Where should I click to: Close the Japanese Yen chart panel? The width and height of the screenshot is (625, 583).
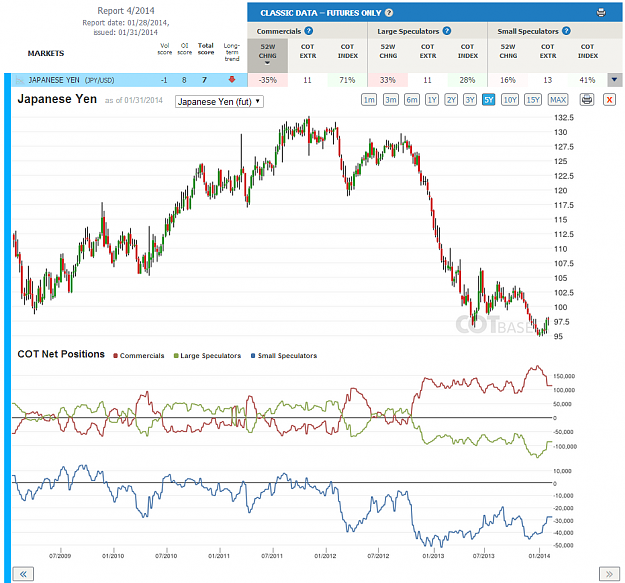[x=609, y=100]
